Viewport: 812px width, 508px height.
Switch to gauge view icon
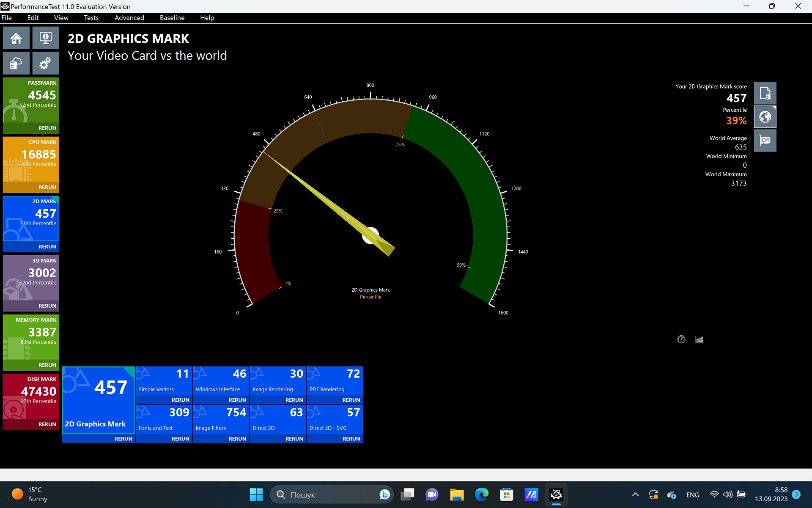(x=681, y=339)
